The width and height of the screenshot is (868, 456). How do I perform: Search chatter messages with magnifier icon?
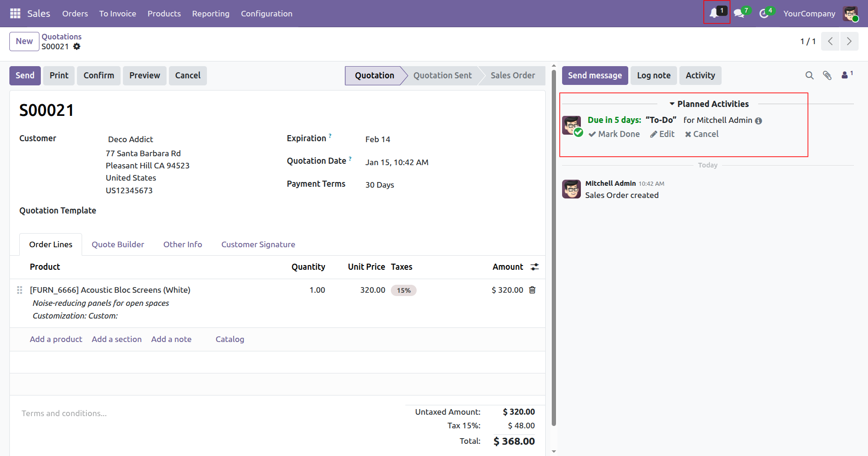click(x=809, y=76)
